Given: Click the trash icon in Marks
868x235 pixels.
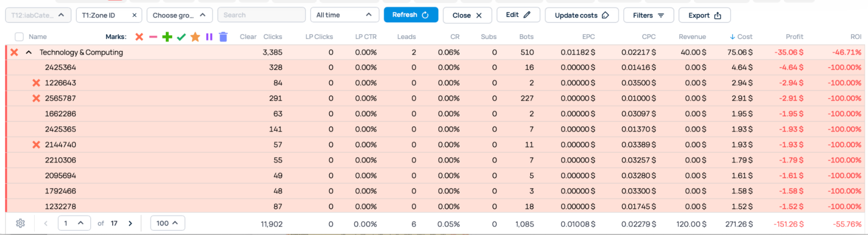Looking at the screenshot, I should [x=223, y=37].
